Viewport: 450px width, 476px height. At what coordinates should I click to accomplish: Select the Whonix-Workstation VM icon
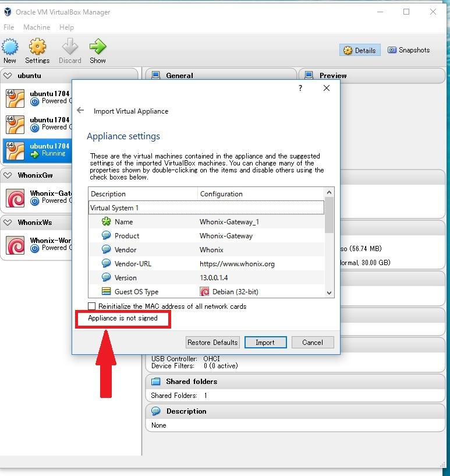click(15, 245)
